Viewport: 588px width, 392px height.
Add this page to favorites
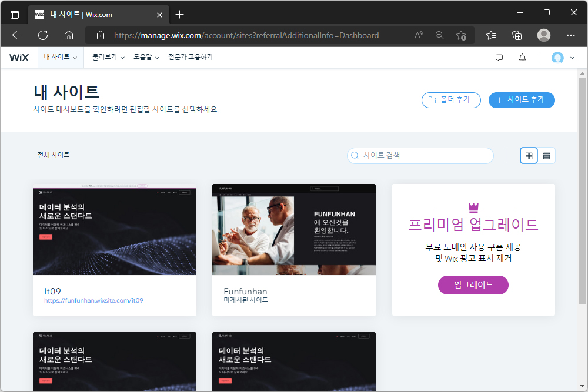[461, 35]
